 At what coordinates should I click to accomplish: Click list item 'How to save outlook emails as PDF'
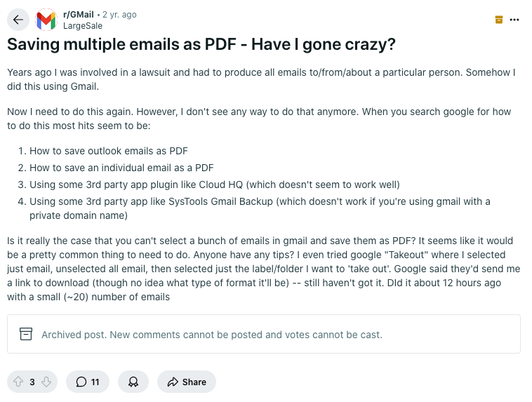click(x=108, y=151)
